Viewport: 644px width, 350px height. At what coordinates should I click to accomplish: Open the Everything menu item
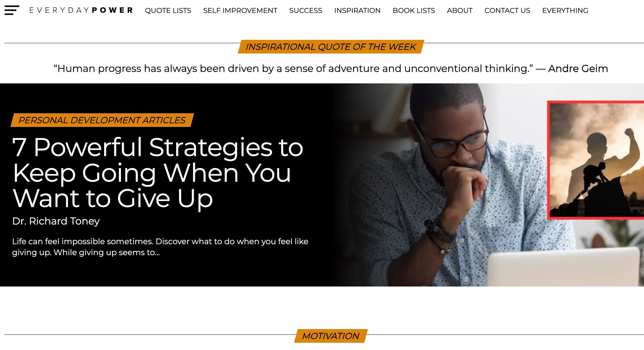tap(565, 10)
